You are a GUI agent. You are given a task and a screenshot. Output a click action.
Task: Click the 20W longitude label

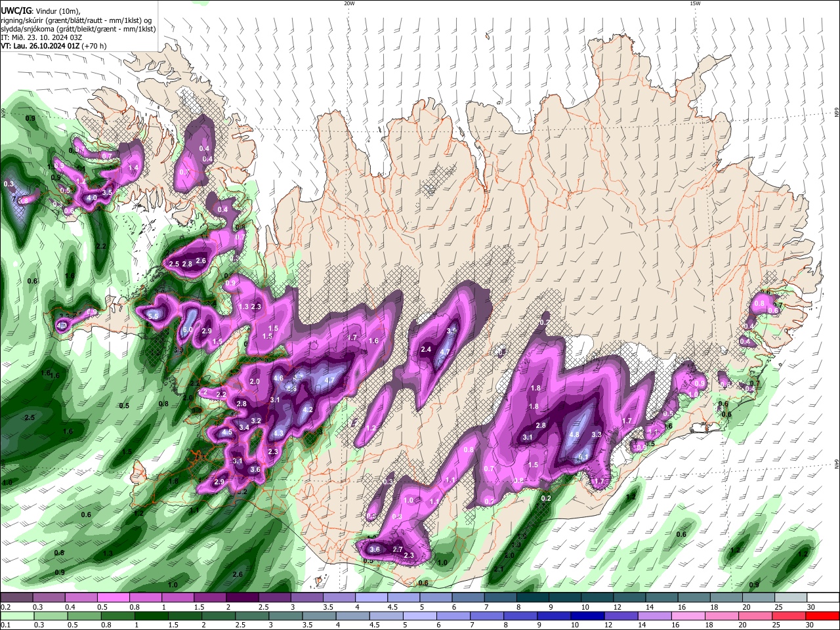tap(349, 3)
